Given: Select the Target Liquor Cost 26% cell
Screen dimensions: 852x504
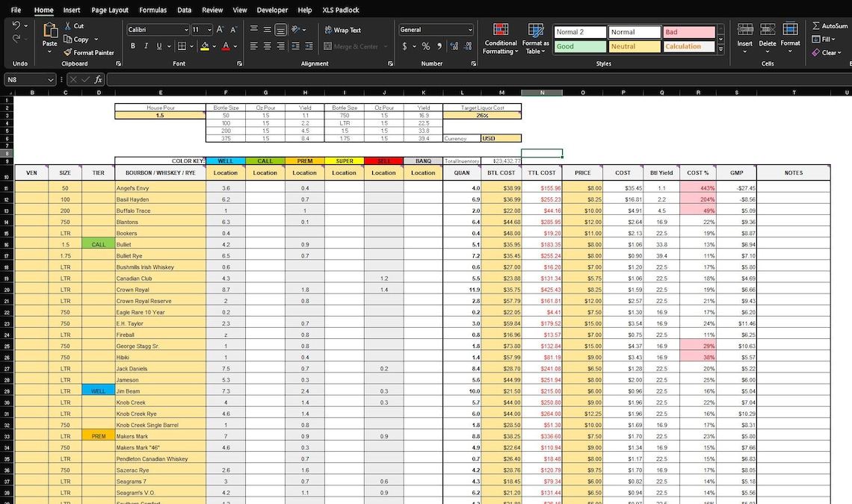Looking at the screenshot, I should coord(482,115).
